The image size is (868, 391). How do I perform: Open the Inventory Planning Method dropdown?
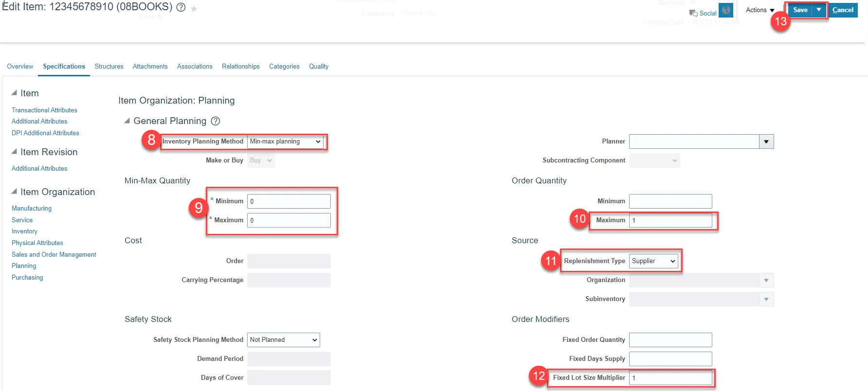tap(285, 142)
